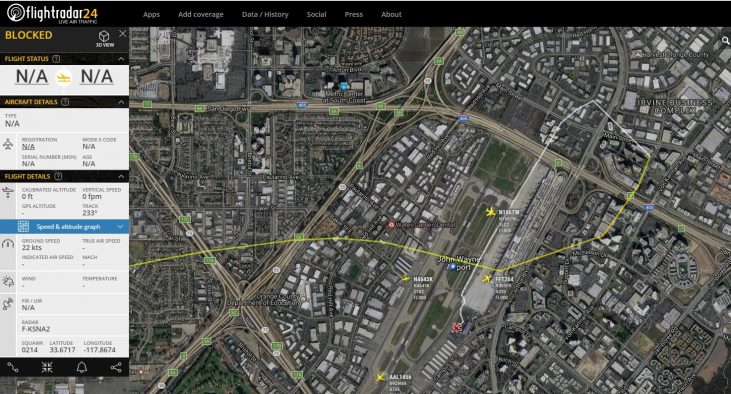
Task: Click the N4545K plane icon
Action: [x=406, y=278]
